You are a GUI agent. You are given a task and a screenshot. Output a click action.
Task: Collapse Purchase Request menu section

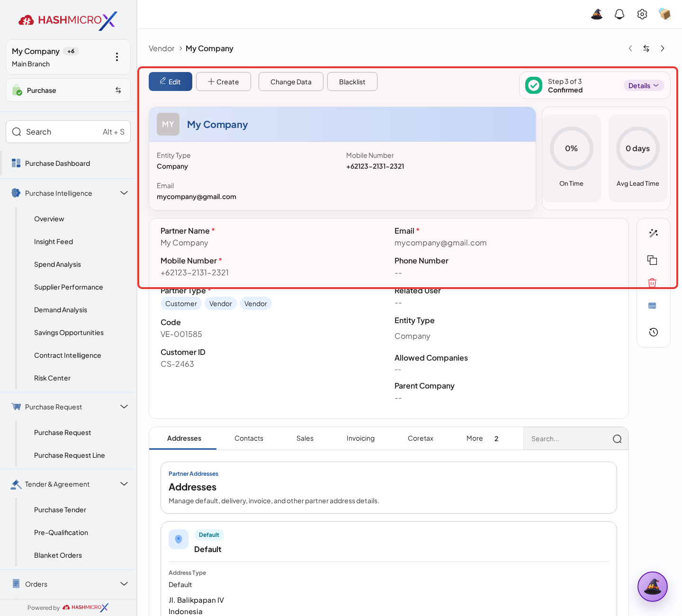click(x=124, y=407)
